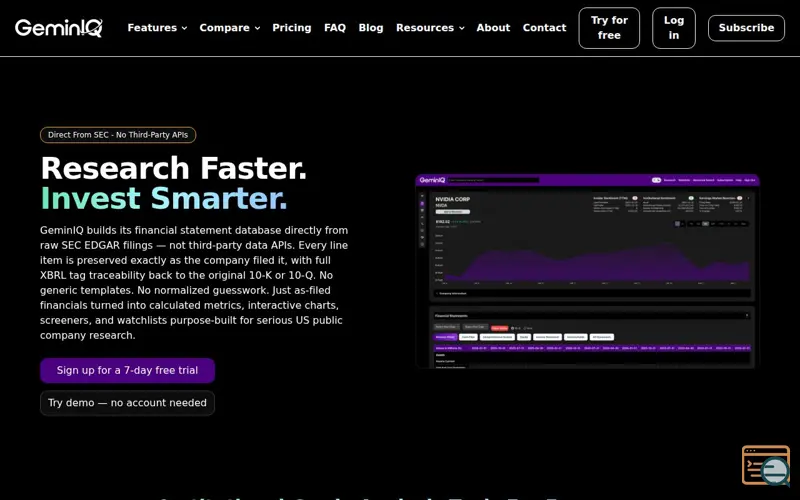Image resolution: width=800 pixels, height=500 pixels.
Task: Click the Log in button
Action: pos(673,28)
